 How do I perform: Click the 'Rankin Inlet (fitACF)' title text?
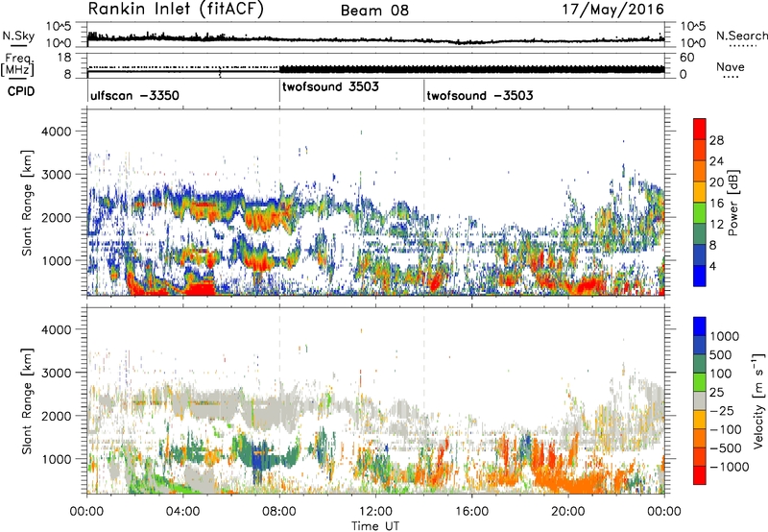176,10
